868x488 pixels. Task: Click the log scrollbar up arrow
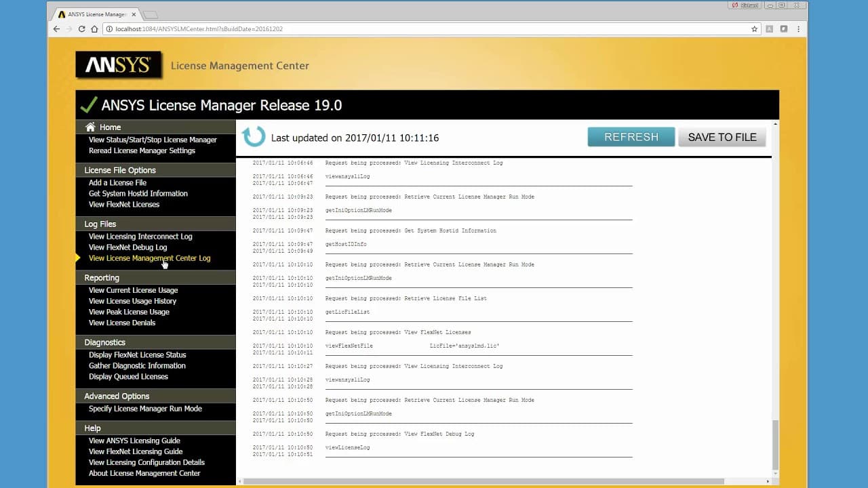776,124
